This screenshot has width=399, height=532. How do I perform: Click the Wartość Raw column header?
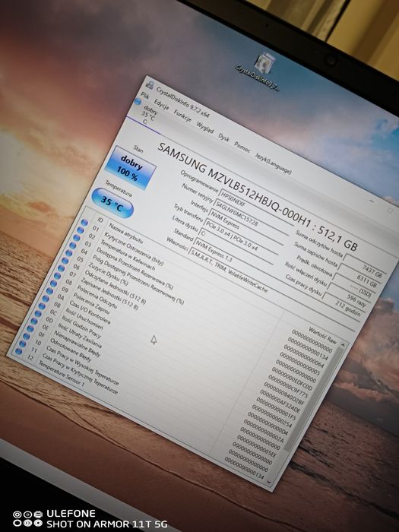click(x=322, y=335)
